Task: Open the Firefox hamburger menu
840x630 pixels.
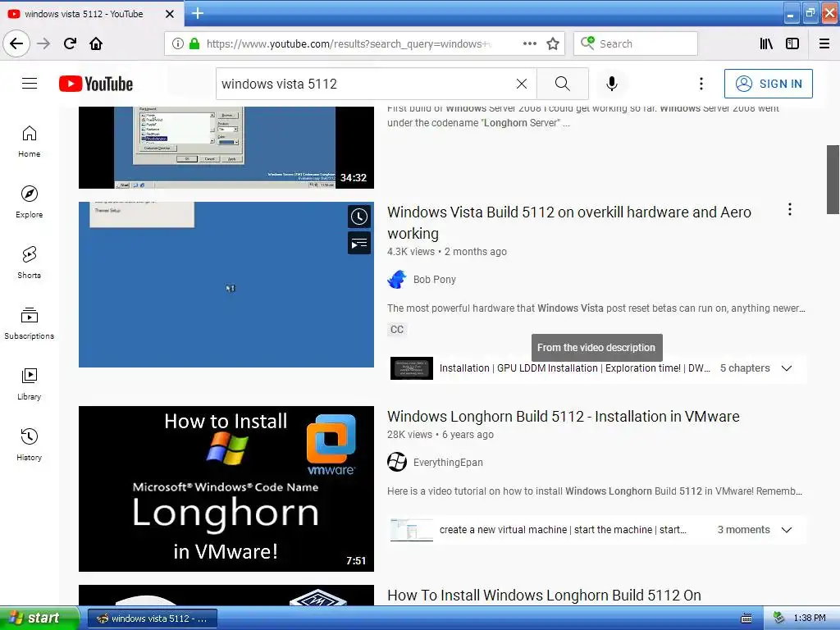Action: click(824, 43)
